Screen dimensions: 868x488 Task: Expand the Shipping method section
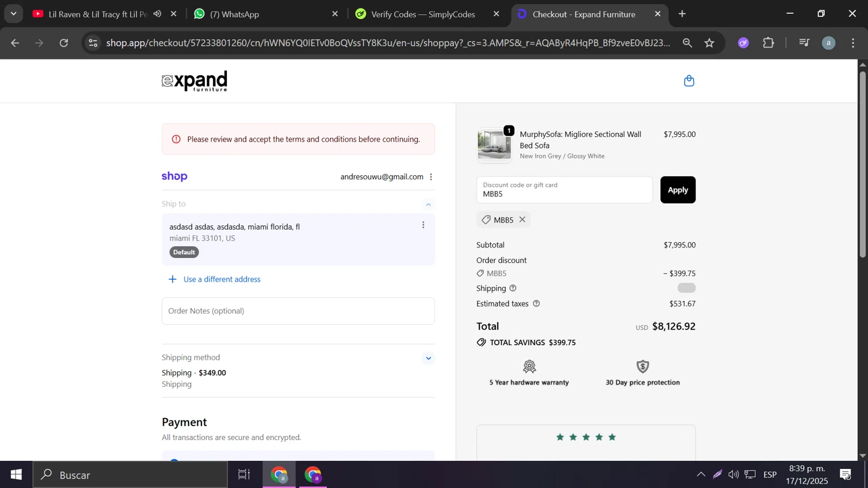428,358
